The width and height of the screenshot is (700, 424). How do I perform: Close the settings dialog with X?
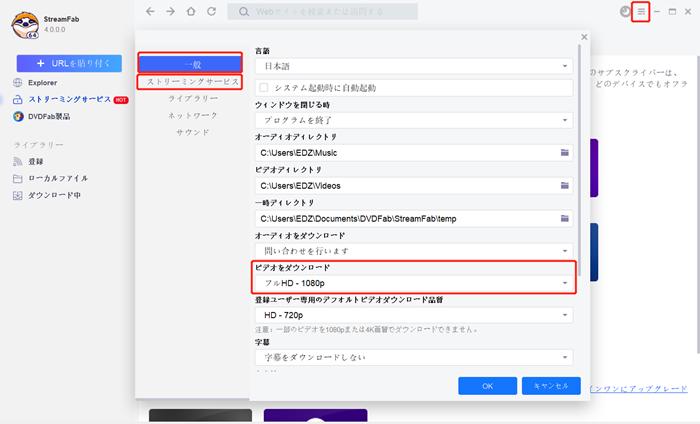tap(584, 37)
